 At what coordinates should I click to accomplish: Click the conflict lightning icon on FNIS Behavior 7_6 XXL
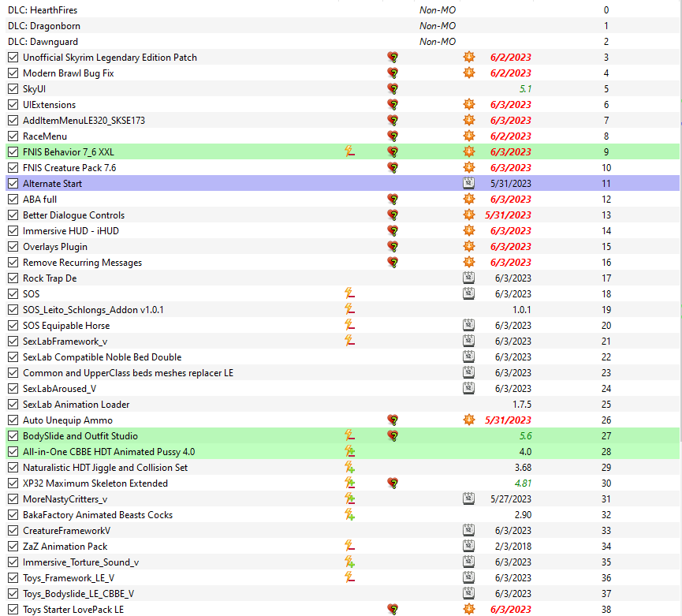tap(350, 151)
